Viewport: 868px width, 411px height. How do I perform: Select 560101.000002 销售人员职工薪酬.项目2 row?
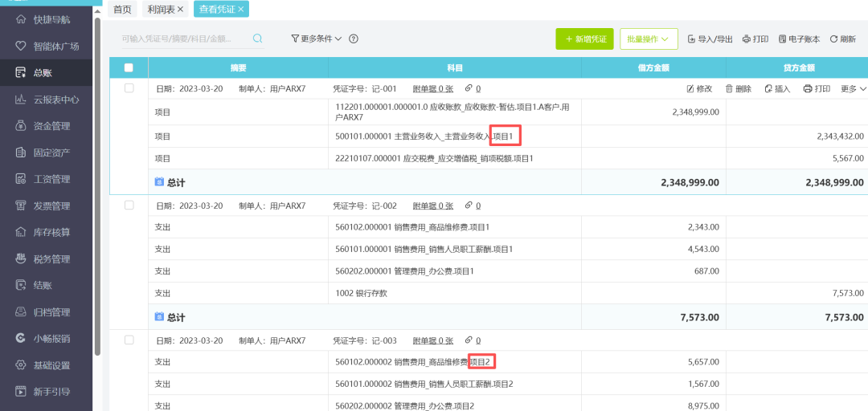tap(508, 384)
